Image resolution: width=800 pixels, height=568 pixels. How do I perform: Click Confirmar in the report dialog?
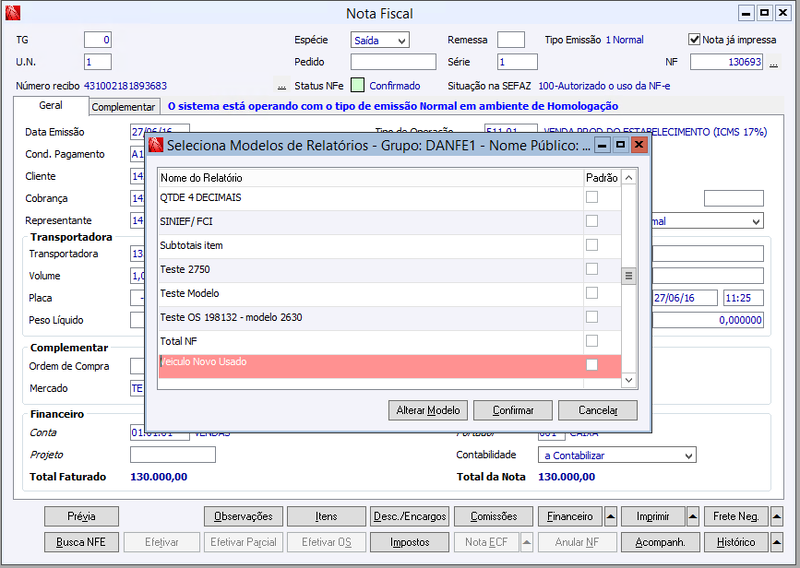click(x=513, y=410)
